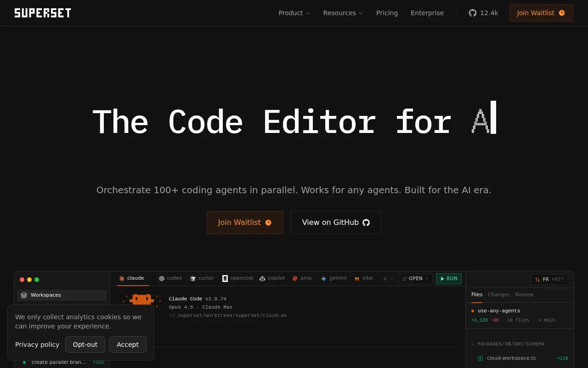The width and height of the screenshot is (588, 368).
Task: Click the opencode agent icon
Action: coord(225,278)
